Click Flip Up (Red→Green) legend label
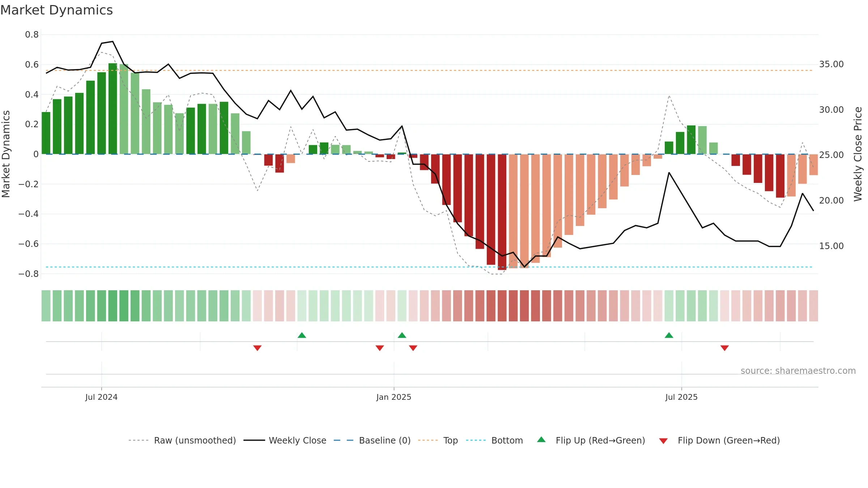Image resolution: width=868 pixels, height=488 pixels. 600,440
